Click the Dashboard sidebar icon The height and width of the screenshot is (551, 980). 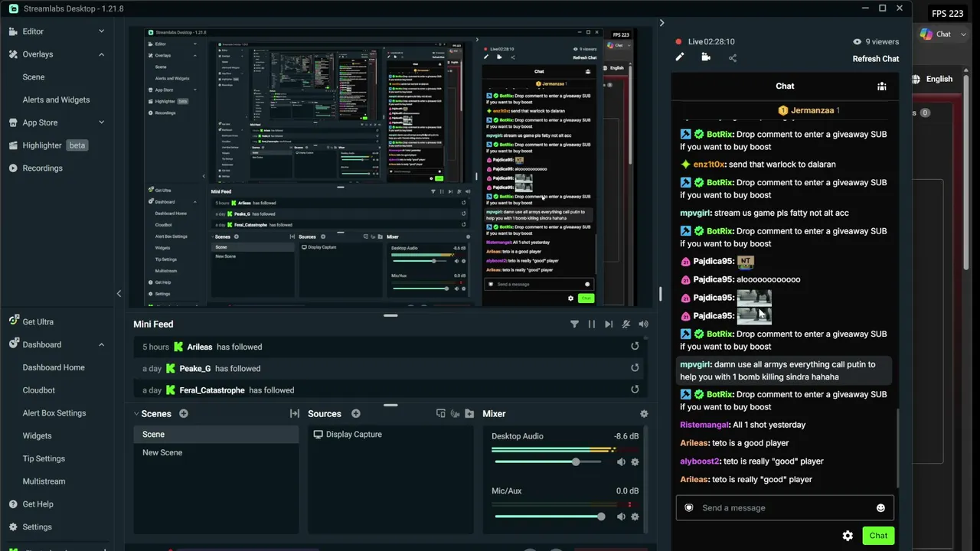pos(13,344)
